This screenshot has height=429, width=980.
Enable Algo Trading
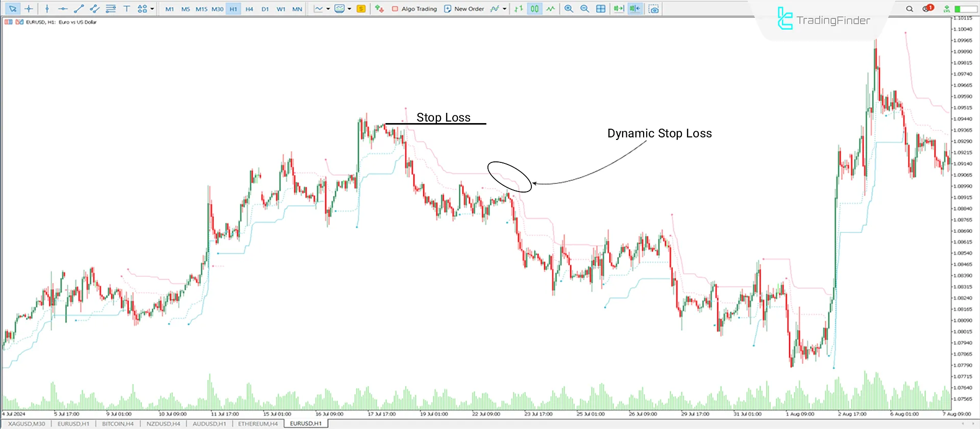414,9
